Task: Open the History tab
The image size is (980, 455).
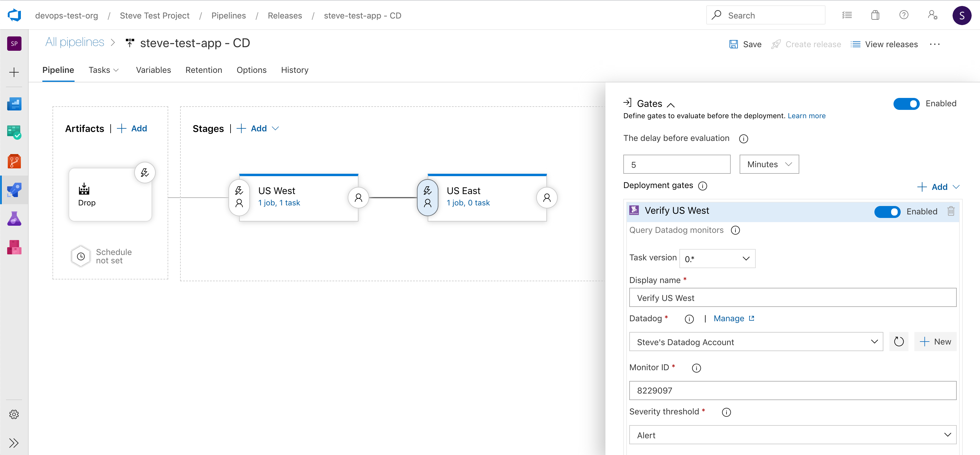Action: (294, 70)
